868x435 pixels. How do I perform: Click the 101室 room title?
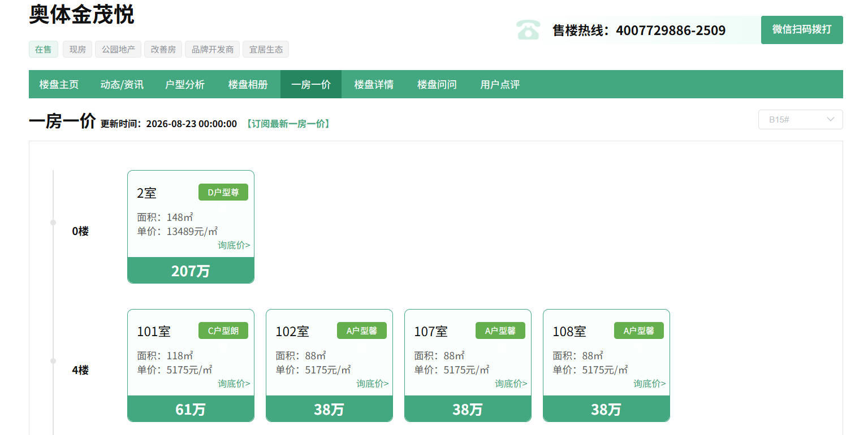pos(154,332)
